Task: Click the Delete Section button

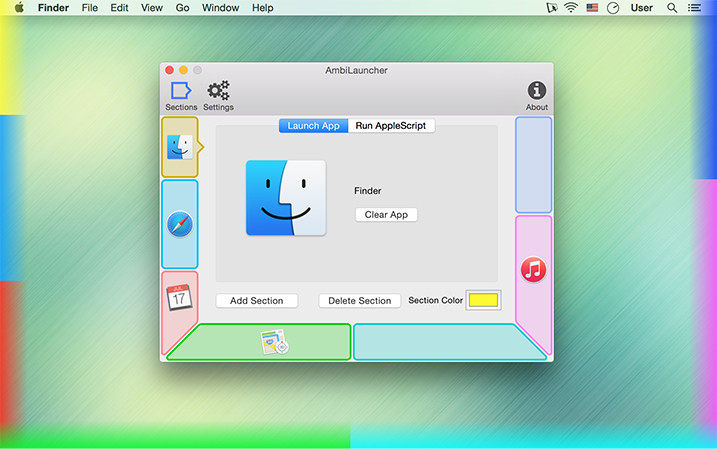Action: (359, 301)
